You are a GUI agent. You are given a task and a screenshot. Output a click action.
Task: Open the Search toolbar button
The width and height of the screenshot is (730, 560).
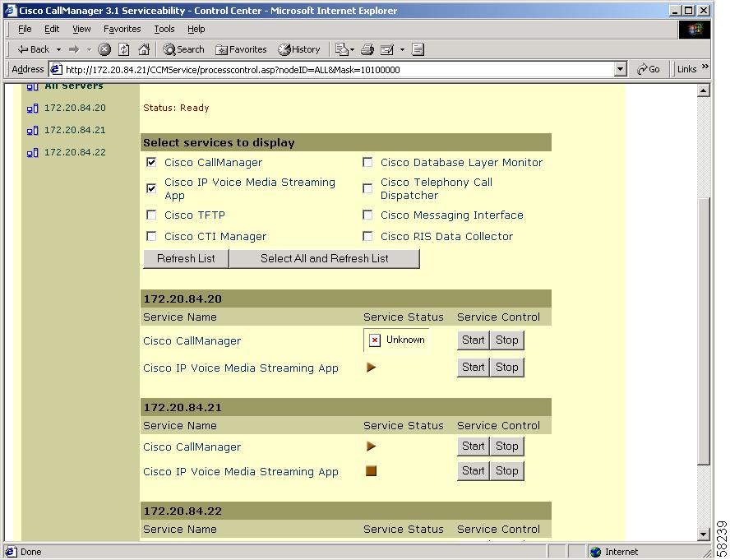coord(183,49)
